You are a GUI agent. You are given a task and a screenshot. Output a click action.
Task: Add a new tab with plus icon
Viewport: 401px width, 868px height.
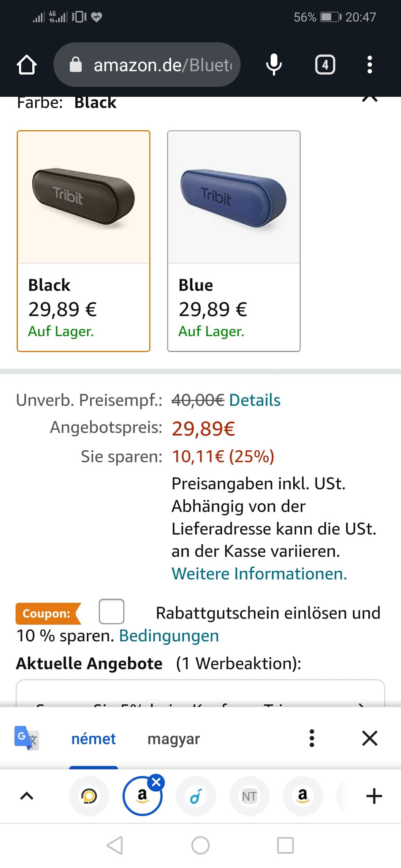pyautogui.click(x=374, y=796)
